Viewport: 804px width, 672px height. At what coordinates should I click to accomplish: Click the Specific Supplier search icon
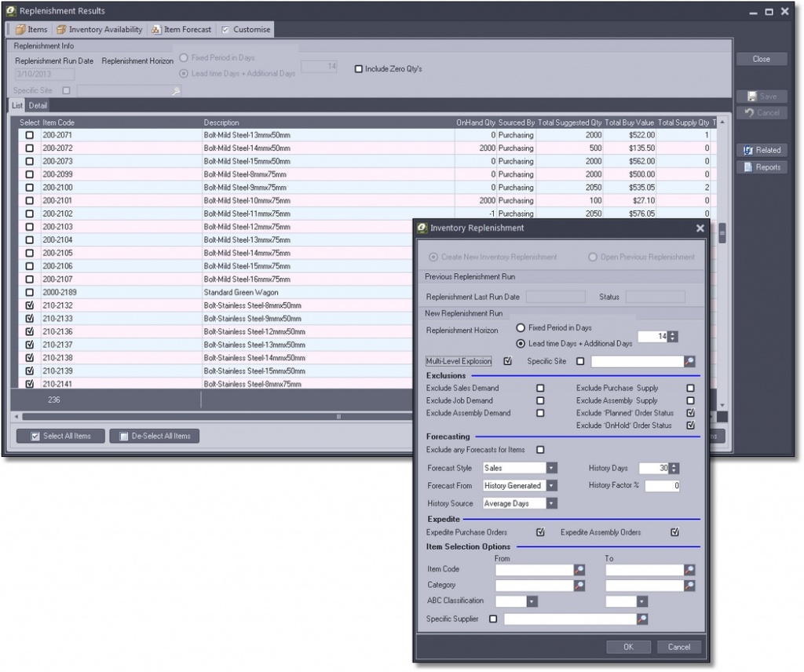pos(642,619)
